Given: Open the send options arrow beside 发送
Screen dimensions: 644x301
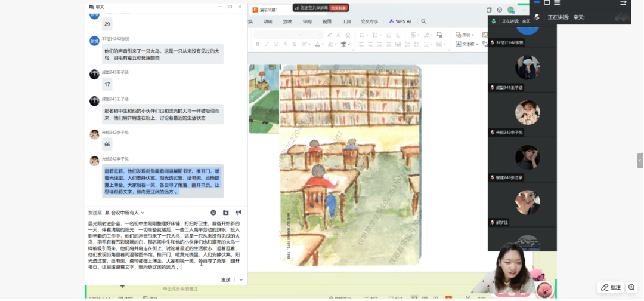Looking at the screenshot, I should tap(241, 279).
